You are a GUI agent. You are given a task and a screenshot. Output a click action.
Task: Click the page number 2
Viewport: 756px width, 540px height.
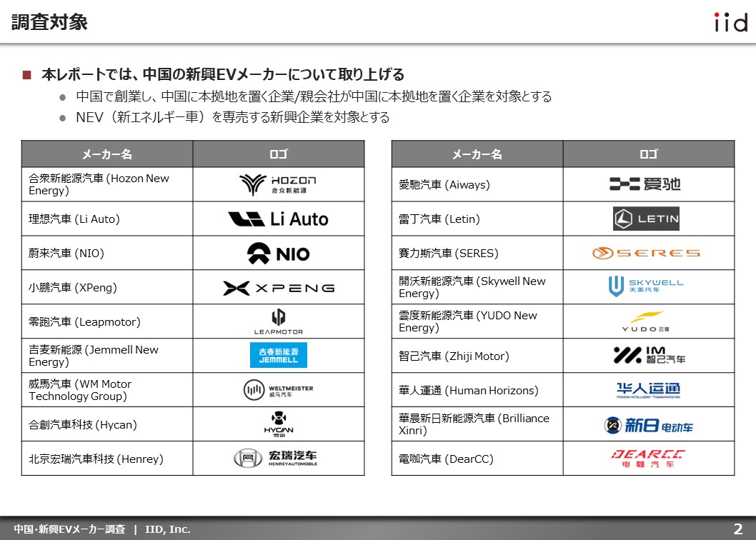coord(737,529)
